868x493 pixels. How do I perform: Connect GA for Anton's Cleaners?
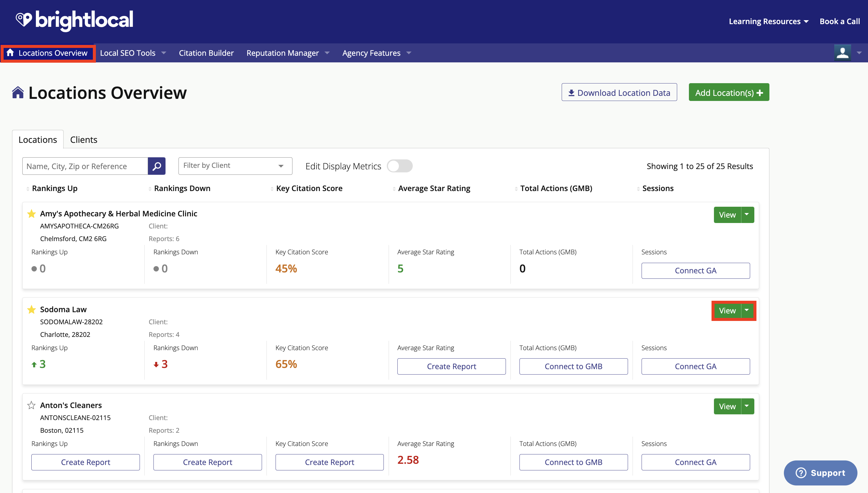click(x=696, y=462)
